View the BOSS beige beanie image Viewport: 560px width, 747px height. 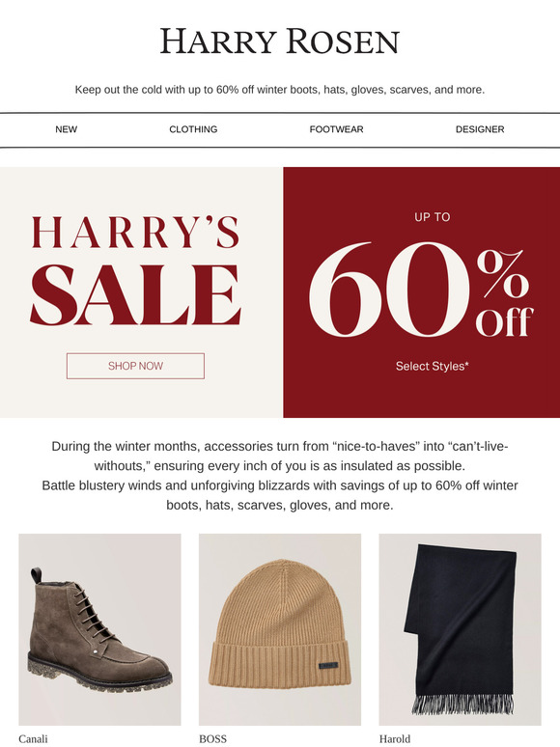(x=280, y=629)
